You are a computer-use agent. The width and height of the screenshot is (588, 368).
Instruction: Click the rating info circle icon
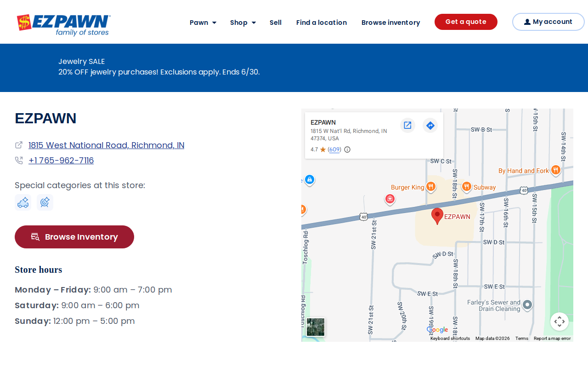(347, 149)
